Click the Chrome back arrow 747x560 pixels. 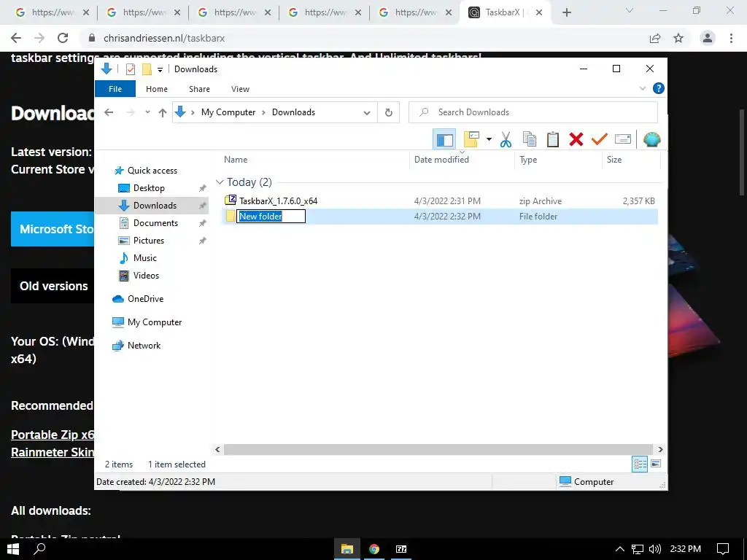click(x=16, y=38)
